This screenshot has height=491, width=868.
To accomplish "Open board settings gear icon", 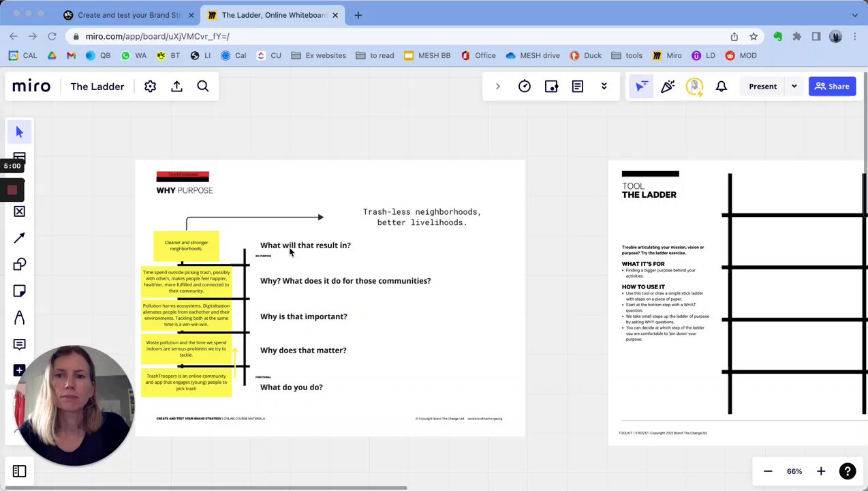I will tap(150, 87).
